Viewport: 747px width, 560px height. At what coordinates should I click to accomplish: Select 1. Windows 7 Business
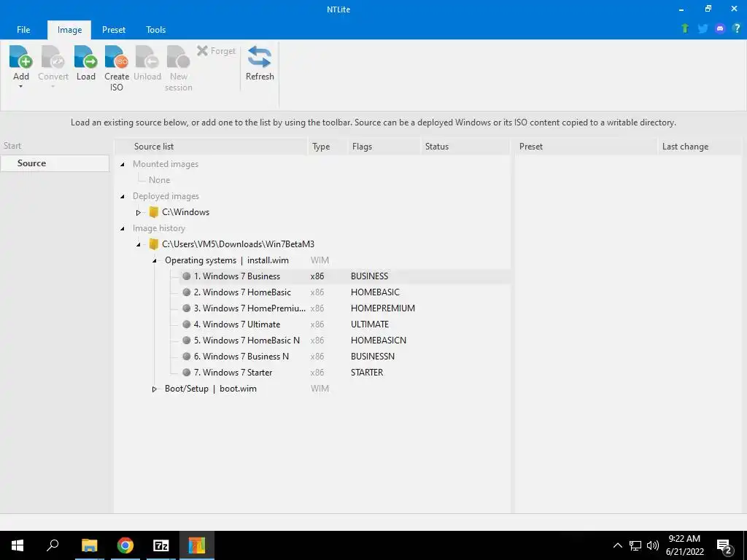pyautogui.click(x=237, y=276)
